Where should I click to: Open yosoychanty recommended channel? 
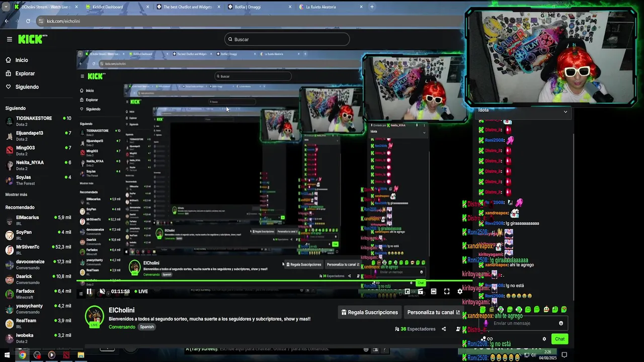pos(38,308)
